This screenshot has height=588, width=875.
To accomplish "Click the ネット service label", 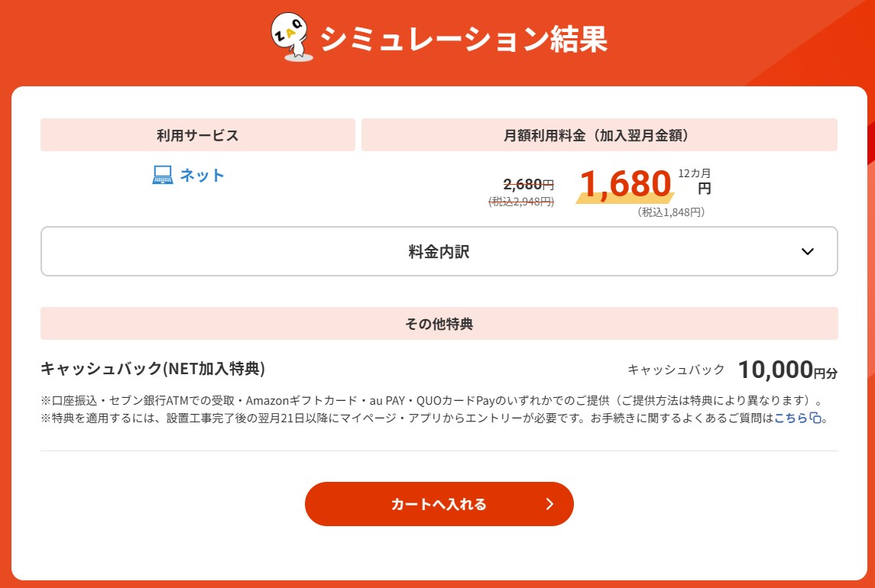I will point(202,176).
